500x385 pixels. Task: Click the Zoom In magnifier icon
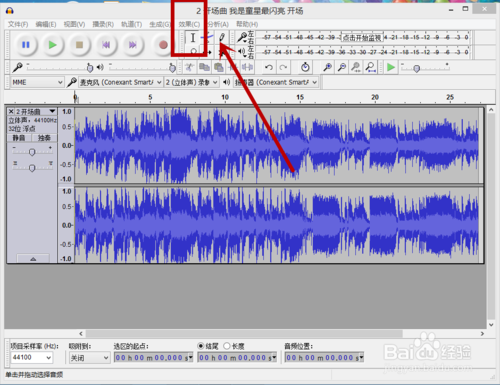[x=327, y=67]
